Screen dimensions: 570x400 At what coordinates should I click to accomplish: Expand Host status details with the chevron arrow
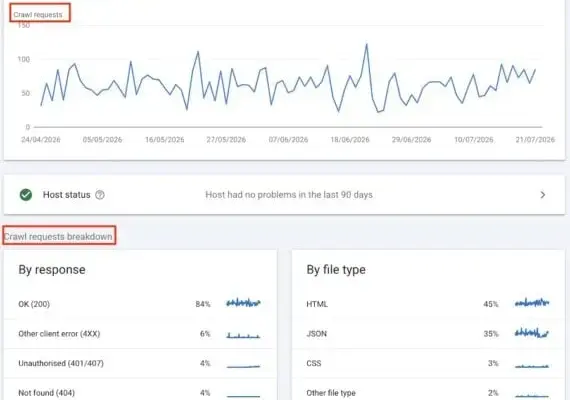click(543, 195)
